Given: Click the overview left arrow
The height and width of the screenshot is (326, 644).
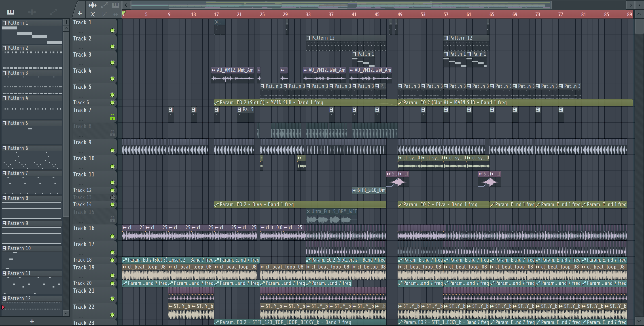Looking at the screenshot, I should point(126,5).
